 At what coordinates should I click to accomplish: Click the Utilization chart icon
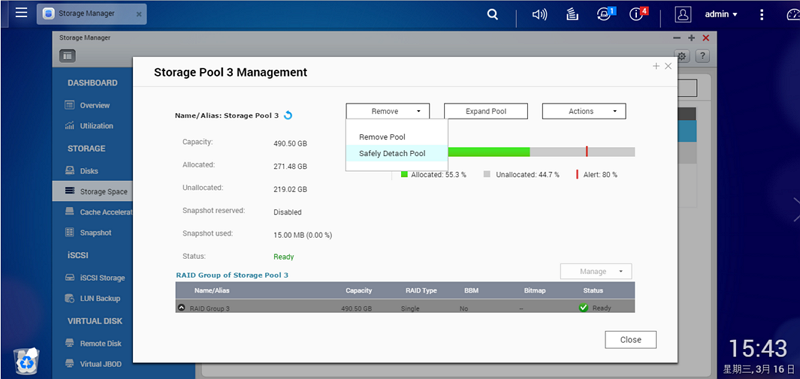point(70,125)
